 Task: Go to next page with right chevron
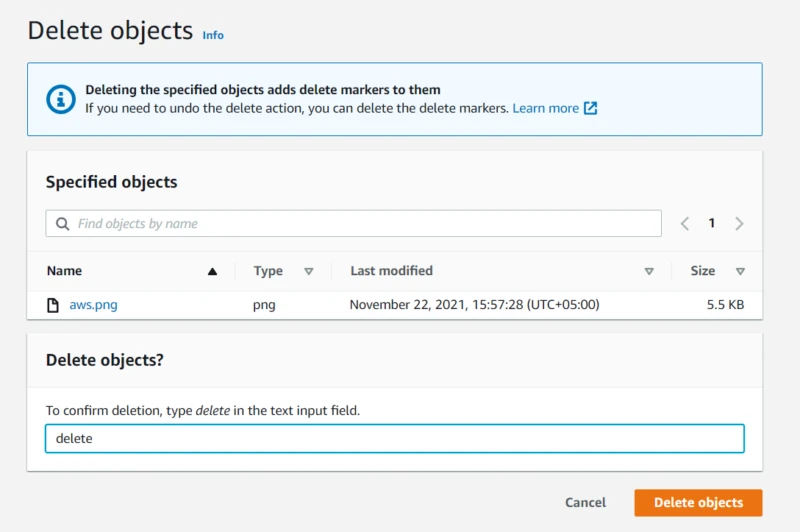[x=739, y=223]
